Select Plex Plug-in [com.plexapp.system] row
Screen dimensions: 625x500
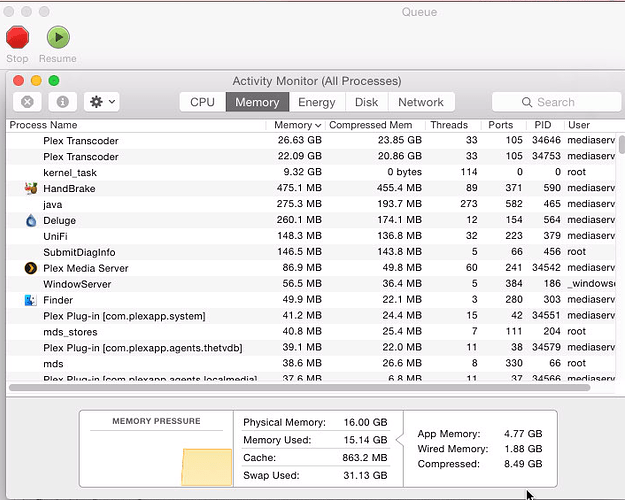pyautogui.click(x=311, y=316)
